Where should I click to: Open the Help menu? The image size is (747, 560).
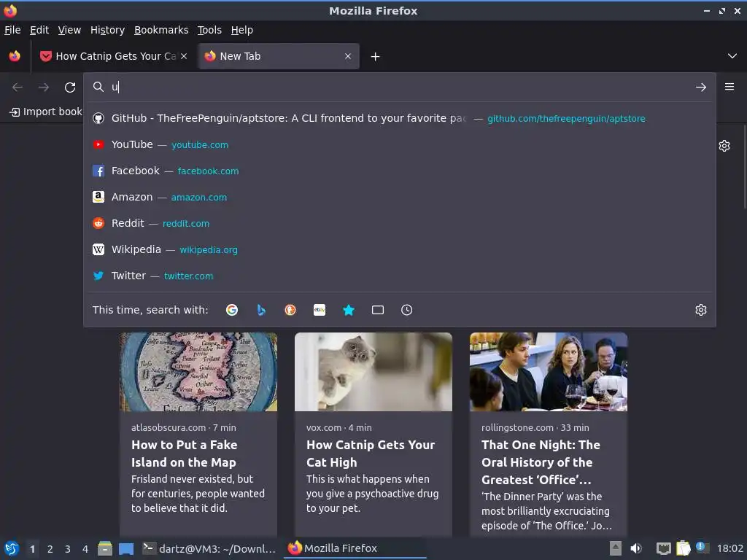click(242, 30)
